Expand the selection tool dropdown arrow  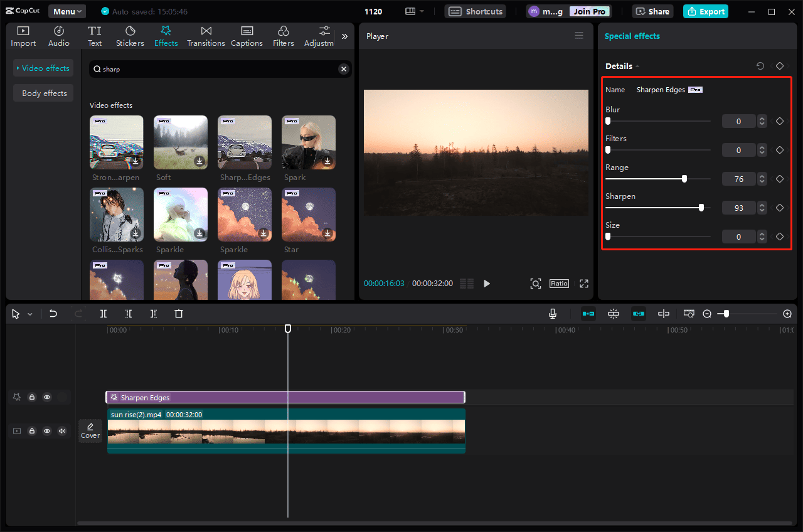coord(29,313)
